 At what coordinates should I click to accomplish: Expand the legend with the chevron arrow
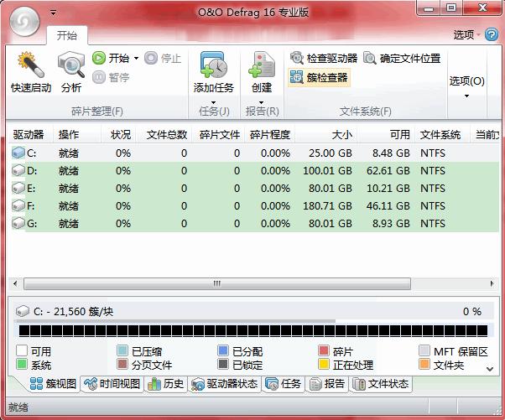(490, 369)
